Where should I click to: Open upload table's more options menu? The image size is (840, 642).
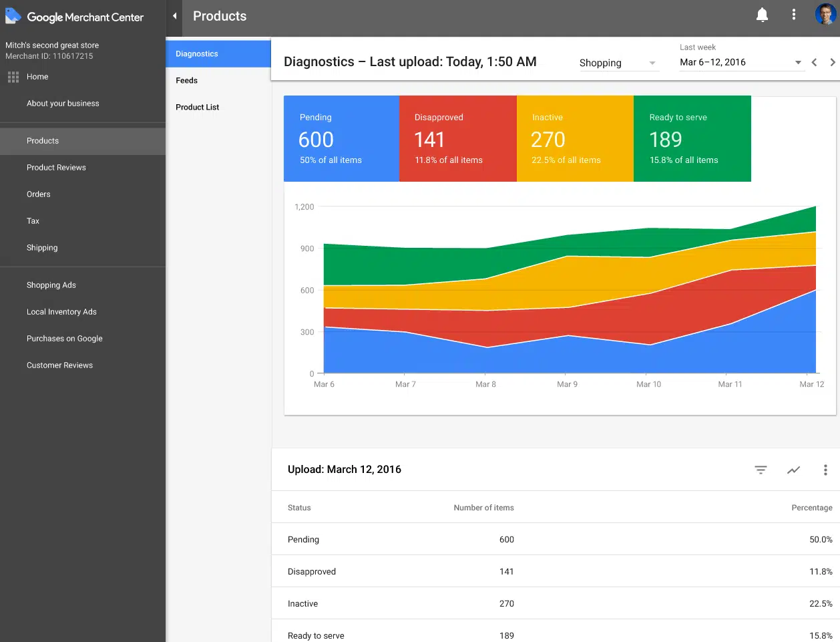click(x=825, y=470)
